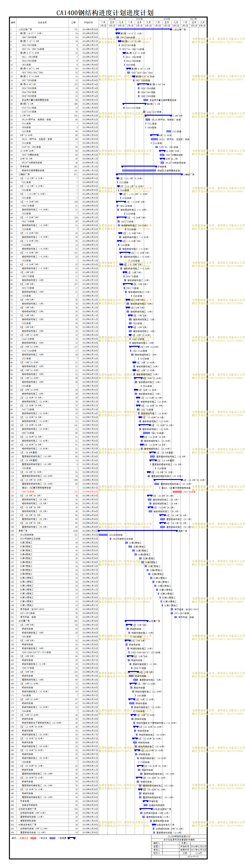
Task: Select the 任务名称 column header
Action: [x=43, y=23]
